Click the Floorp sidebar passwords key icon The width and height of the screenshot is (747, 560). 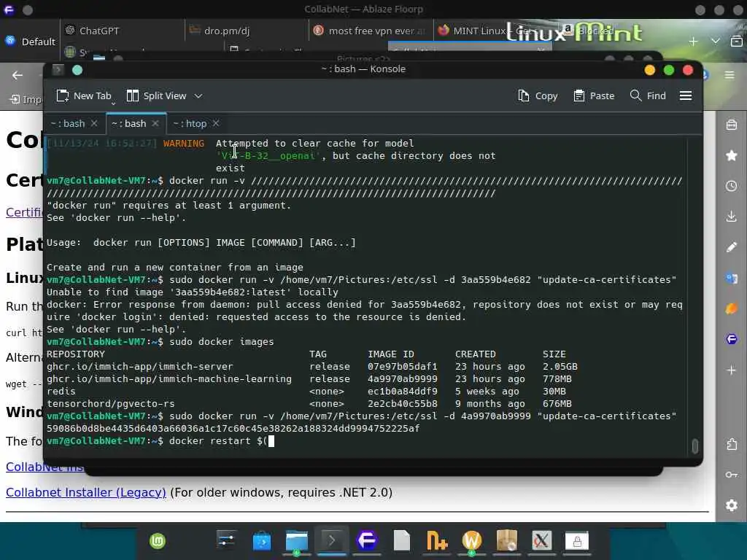point(732,475)
